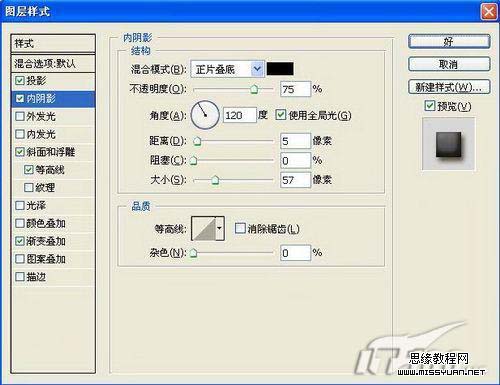Click the Cancel button (取消)

(x=449, y=64)
